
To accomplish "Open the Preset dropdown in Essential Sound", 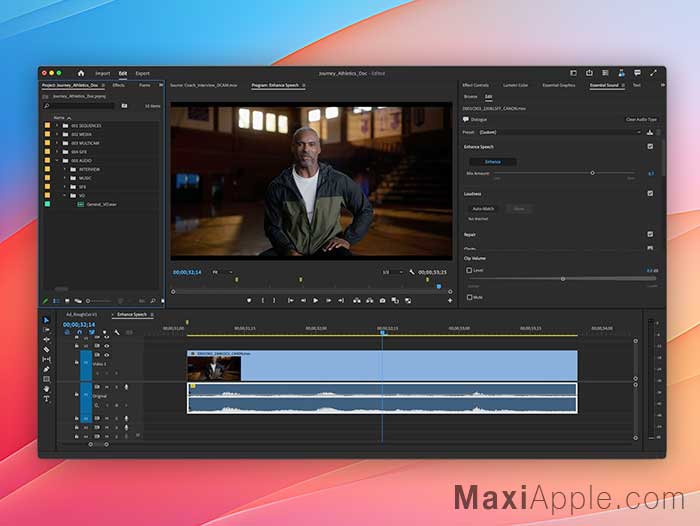I will 560,132.
